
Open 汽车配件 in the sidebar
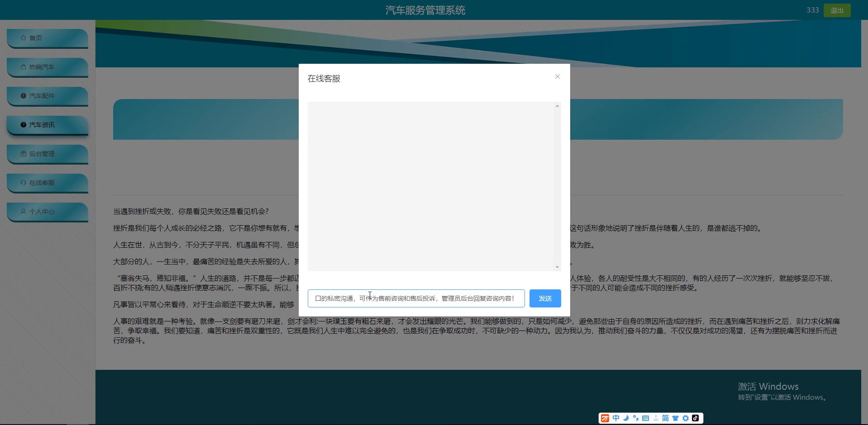coord(48,96)
